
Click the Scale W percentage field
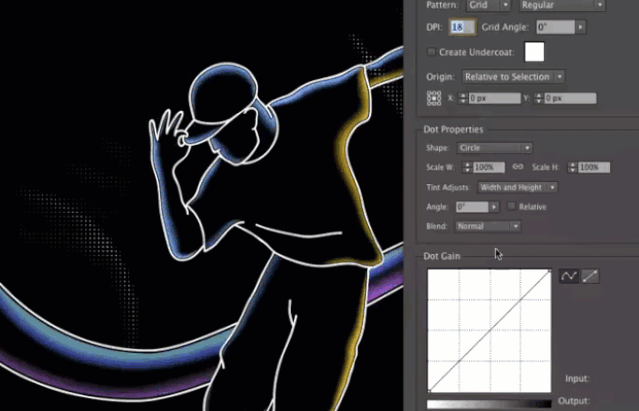pyautogui.click(x=489, y=167)
